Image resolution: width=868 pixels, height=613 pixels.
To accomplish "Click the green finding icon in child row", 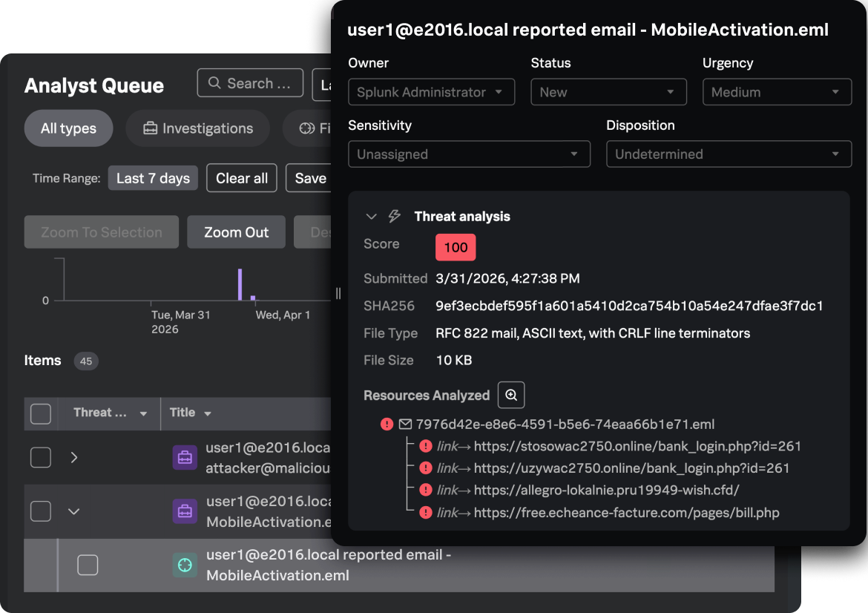I will [185, 565].
